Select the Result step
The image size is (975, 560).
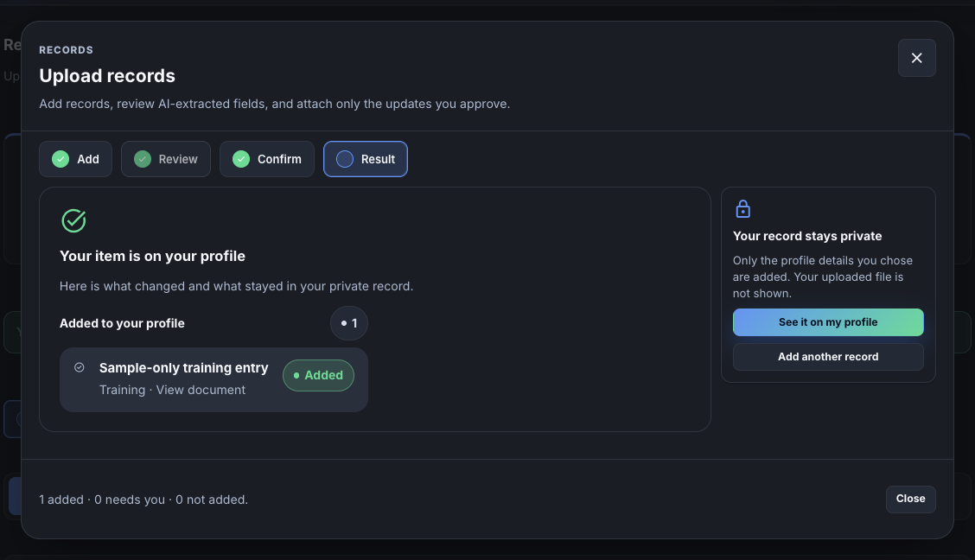tap(366, 159)
